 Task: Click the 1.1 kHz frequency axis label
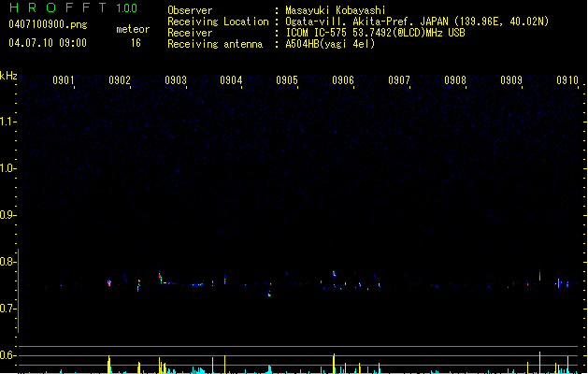(x=7, y=122)
